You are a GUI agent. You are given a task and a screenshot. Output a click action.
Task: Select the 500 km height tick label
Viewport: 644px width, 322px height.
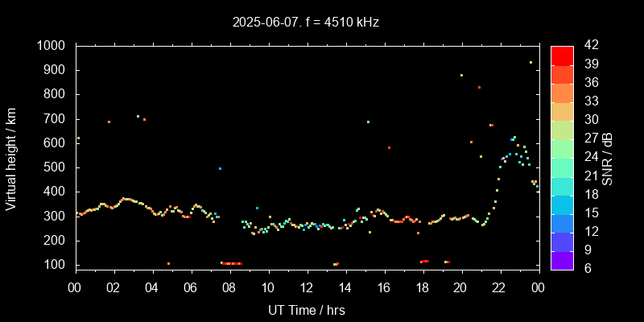(56, 167)
